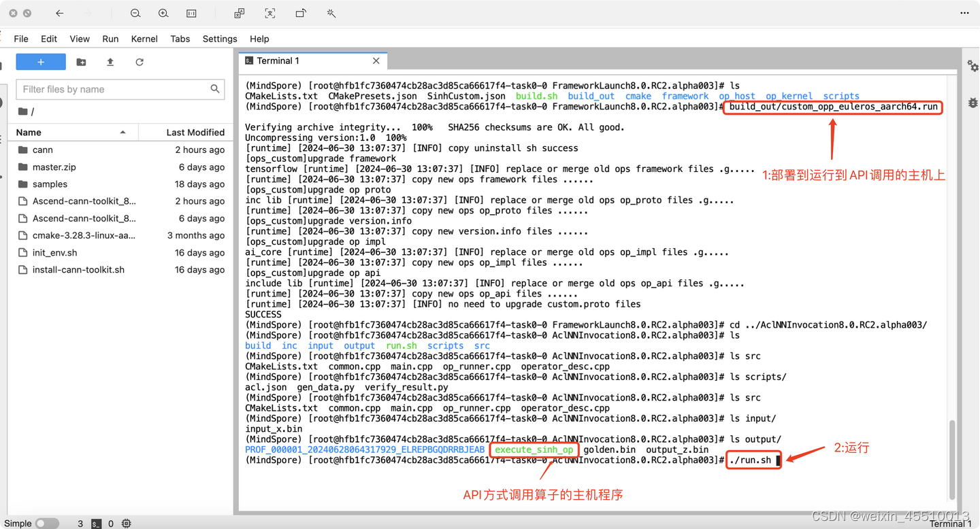Open the Tabs menu
Image resolution: width=980 pixels, height=529 pixels.
click(180, 39)
